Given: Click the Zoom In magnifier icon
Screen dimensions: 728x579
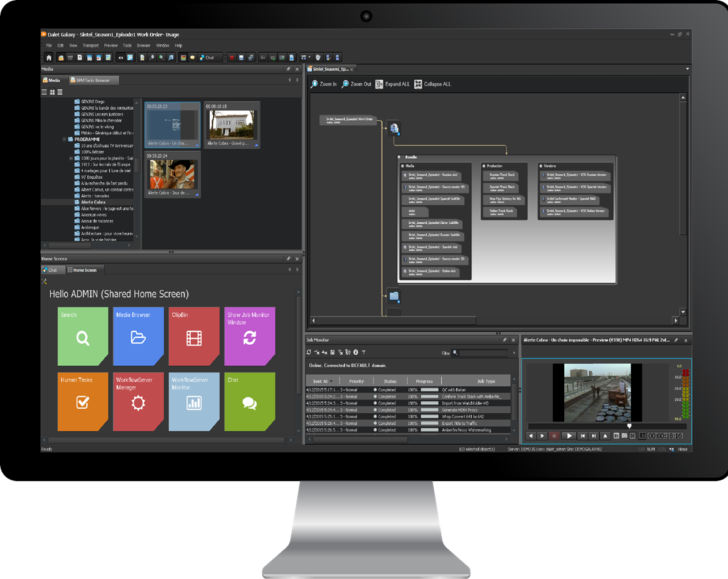Looking at the screenshot, I should click(x=314, y=84).
